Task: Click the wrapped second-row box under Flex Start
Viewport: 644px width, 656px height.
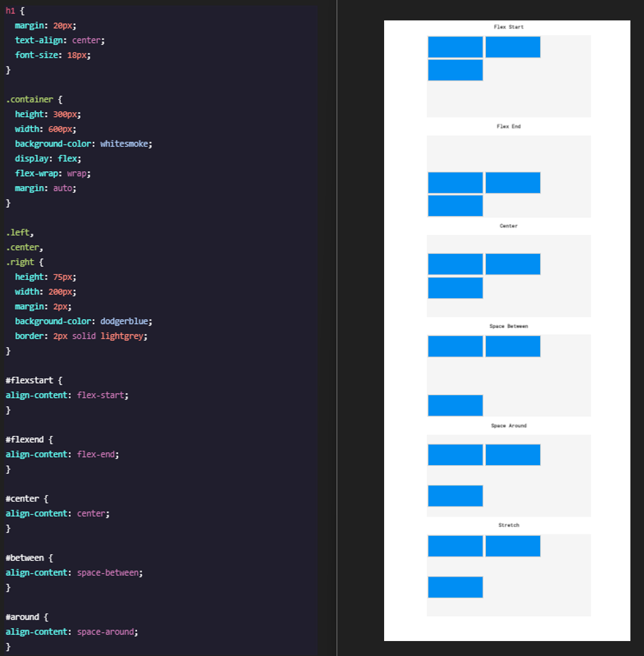Action: click(x=455, y=70)
